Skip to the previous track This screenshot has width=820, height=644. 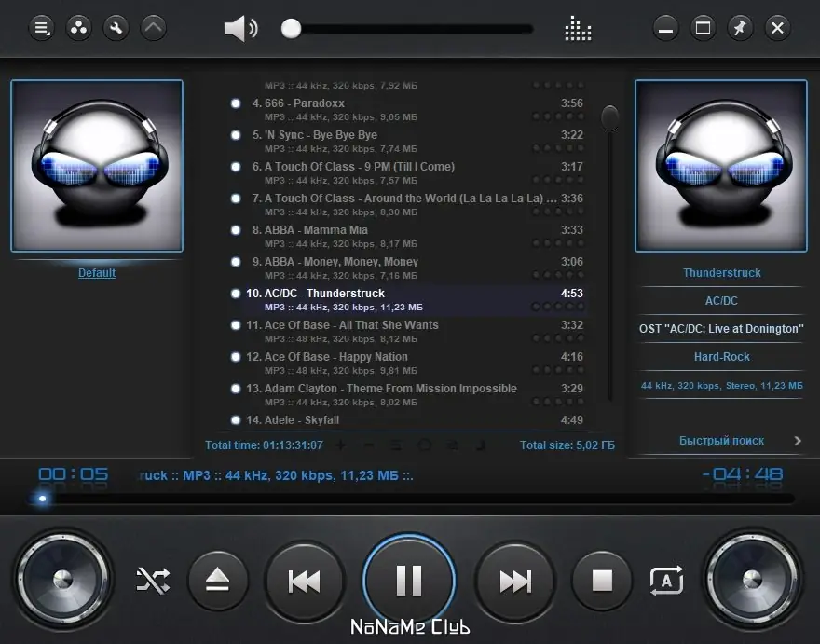(x=305, y=582)
